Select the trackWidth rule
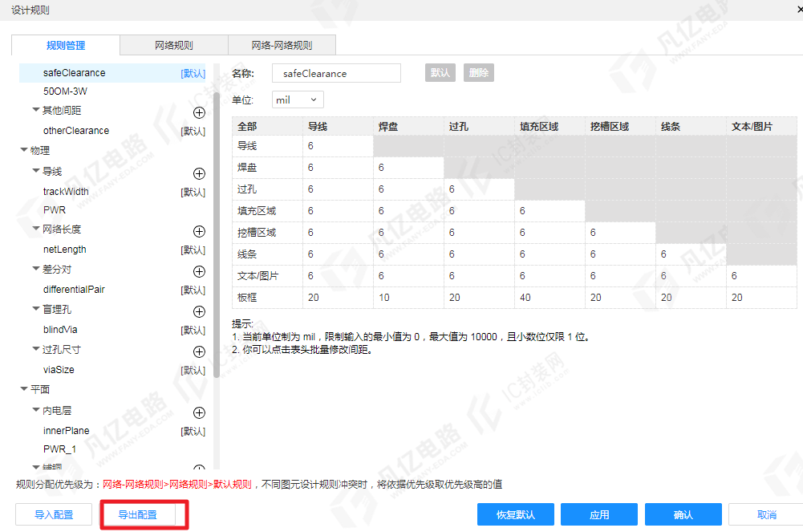 (66, 192)
